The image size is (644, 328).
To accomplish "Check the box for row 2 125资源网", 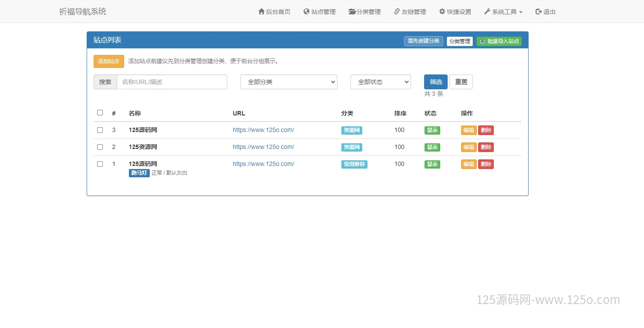I will pyautogui.click(x=100, y=147).
